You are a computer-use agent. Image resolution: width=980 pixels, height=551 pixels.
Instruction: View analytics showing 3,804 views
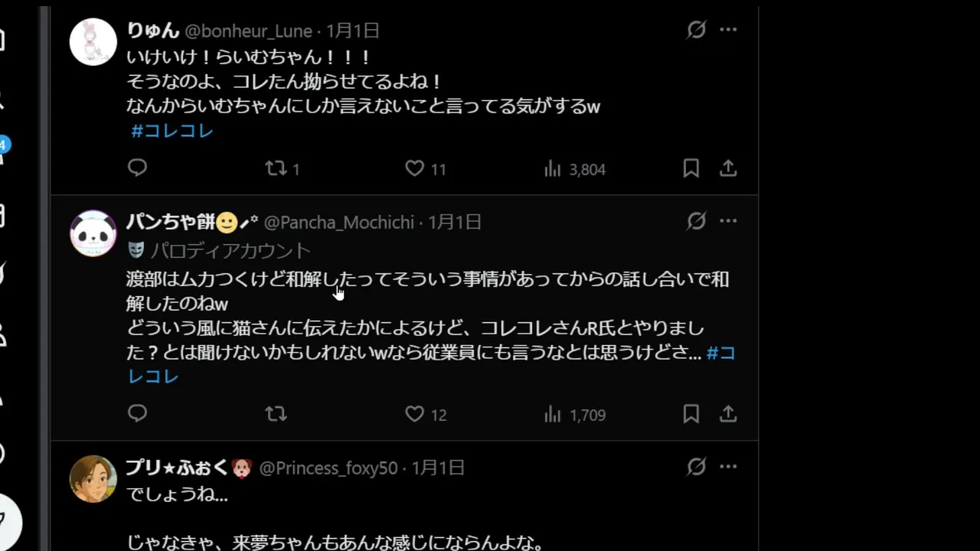click(553, 169)
